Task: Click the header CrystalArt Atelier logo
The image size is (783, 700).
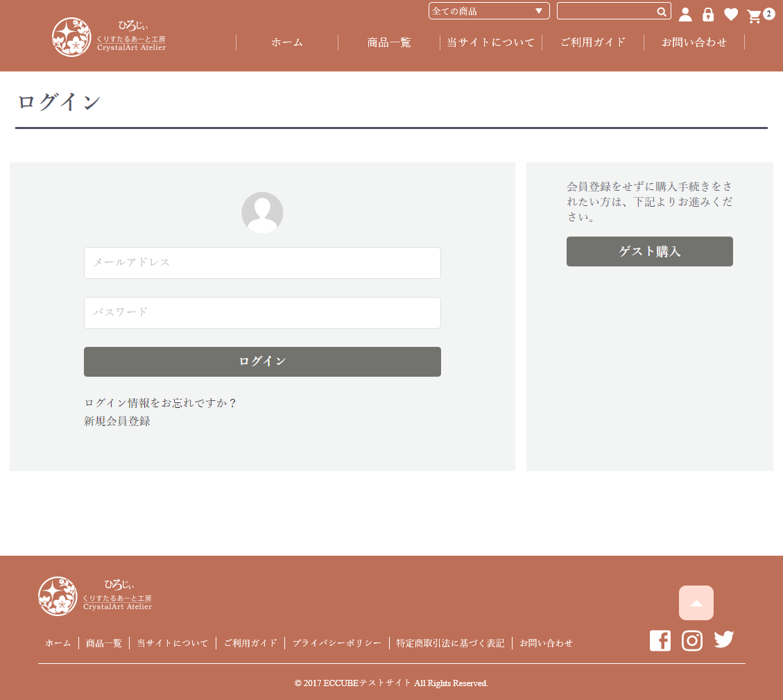Action: [x=109, y=37]
